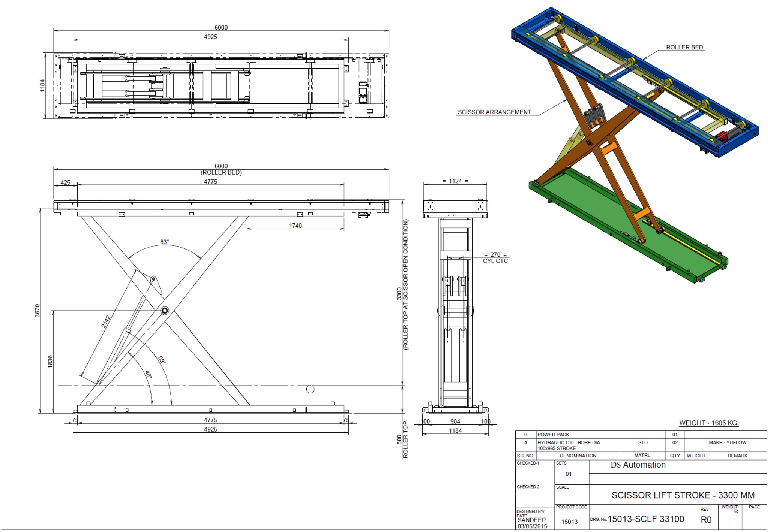
Task: Click the ROLLER BED callout label
Action: click(684, 48)
